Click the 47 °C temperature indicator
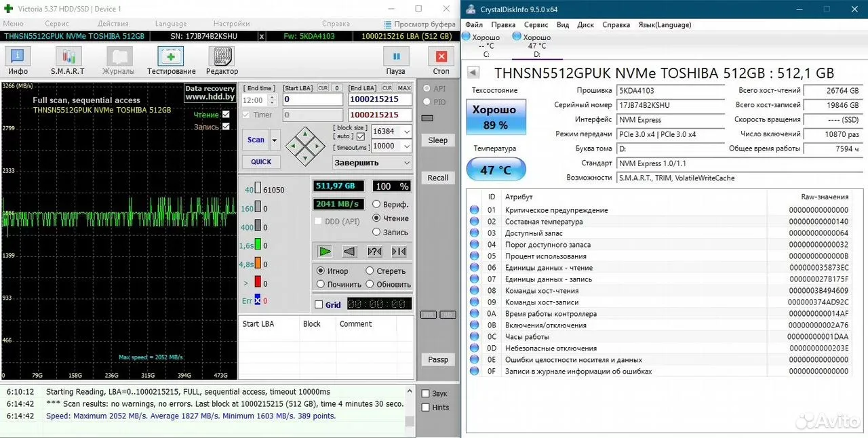This screenshot has width=868, height=438. pos(496,170)
